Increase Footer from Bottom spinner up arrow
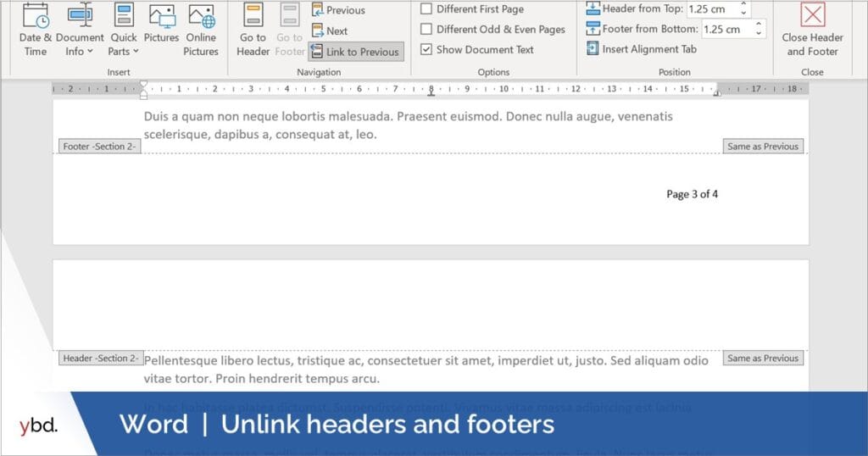 759,25
